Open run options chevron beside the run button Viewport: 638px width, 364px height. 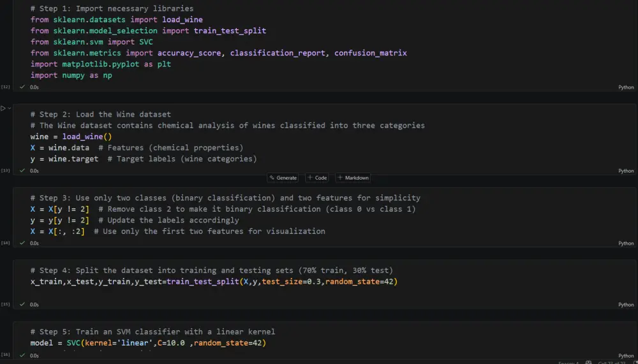pyautogui.click(x=10, y=108)
